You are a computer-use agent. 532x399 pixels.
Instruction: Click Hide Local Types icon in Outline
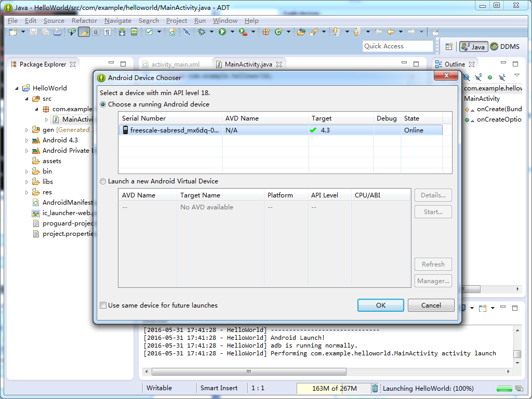[x=502, y=77]
